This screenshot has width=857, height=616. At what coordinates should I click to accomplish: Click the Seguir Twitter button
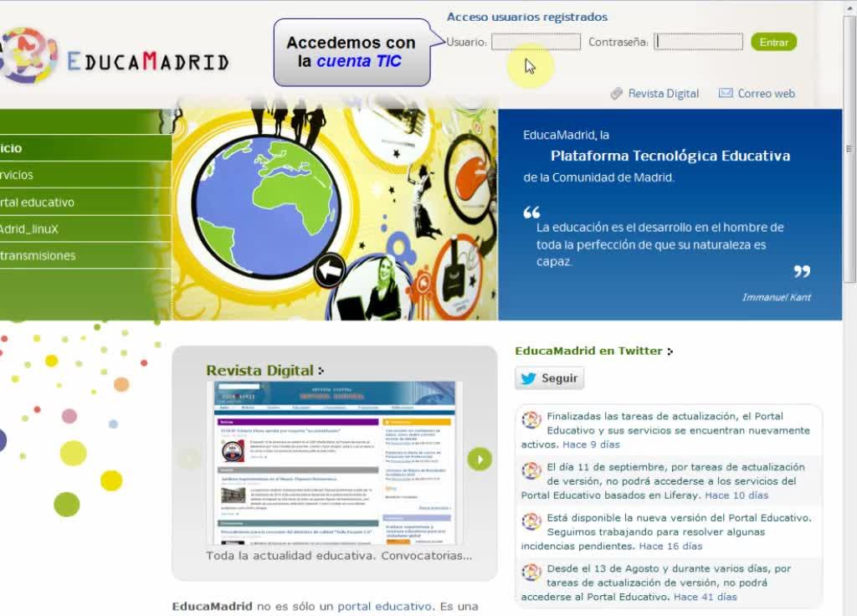pos(549,378)
